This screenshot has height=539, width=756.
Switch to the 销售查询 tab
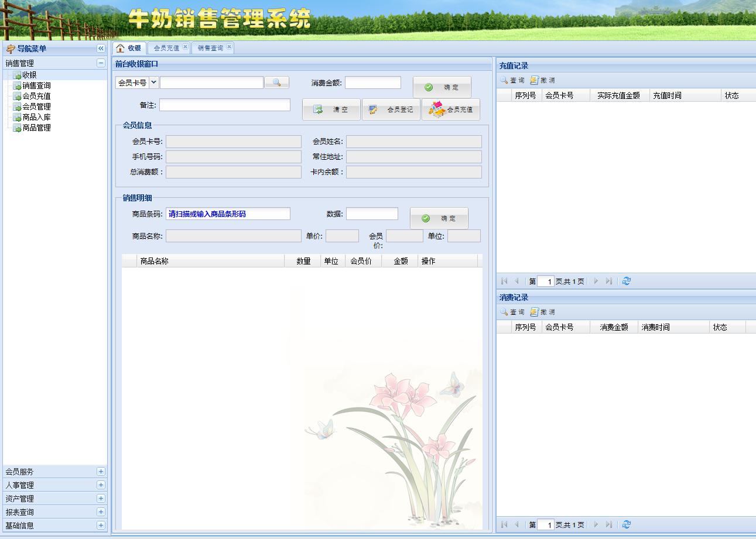pyautogui.click(x=210, y=48)
